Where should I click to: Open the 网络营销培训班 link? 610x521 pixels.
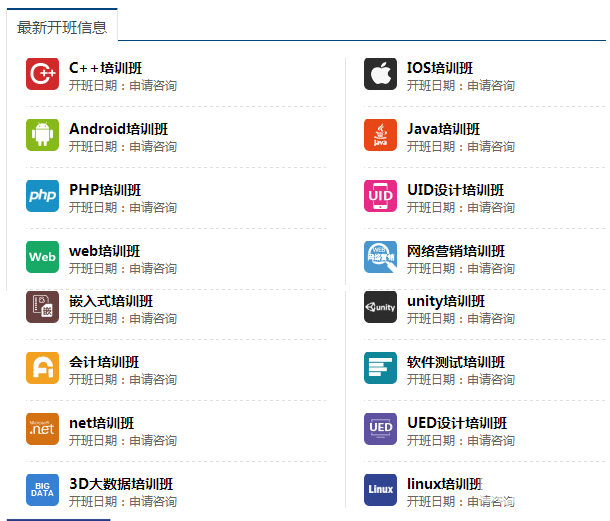click(x=456, y=251)
